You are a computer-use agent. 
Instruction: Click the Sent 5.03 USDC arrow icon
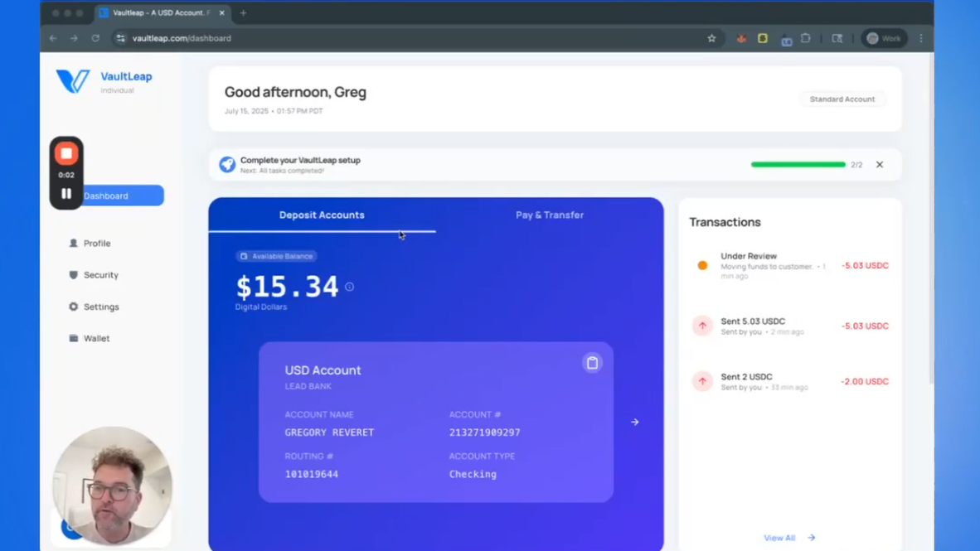click(x=702, y=326)
